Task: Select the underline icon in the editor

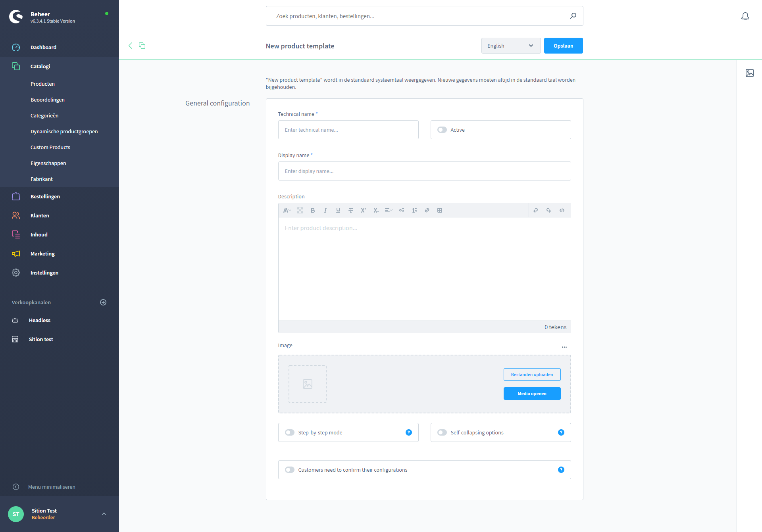Action: click(338, 210)
